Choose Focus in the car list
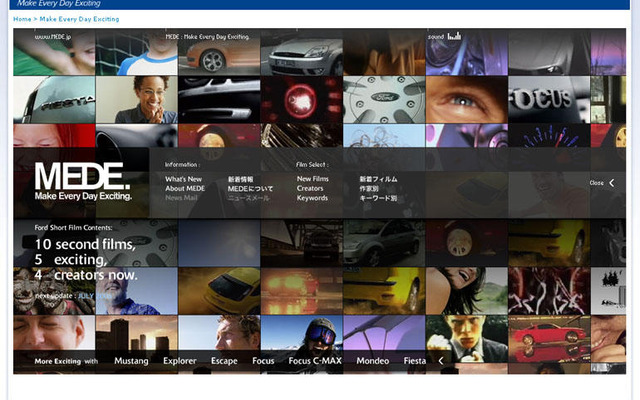Screen dimensions: 640x400 pyautogui.click(x=263, y=361)
